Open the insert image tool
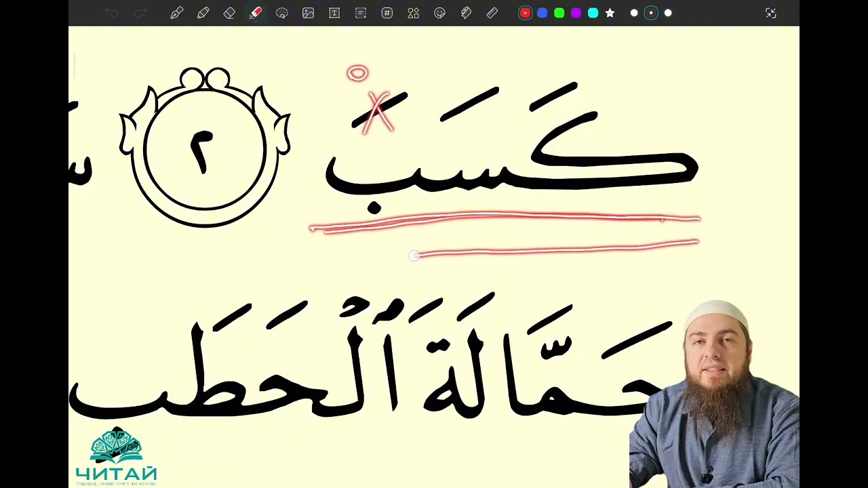This screenshot has width=868, height=488. coord(308,13)
